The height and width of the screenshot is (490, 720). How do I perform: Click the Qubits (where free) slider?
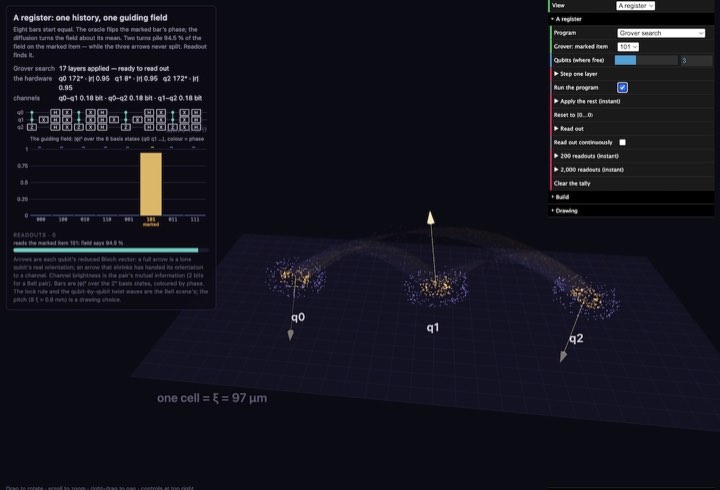click(x=646, y=60)
